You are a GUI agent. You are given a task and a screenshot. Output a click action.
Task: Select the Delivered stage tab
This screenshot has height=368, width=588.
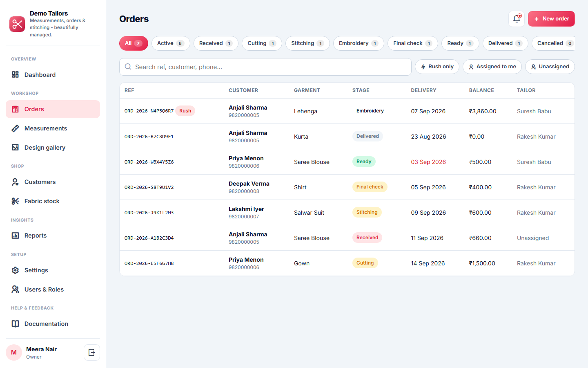click(505, 43)
